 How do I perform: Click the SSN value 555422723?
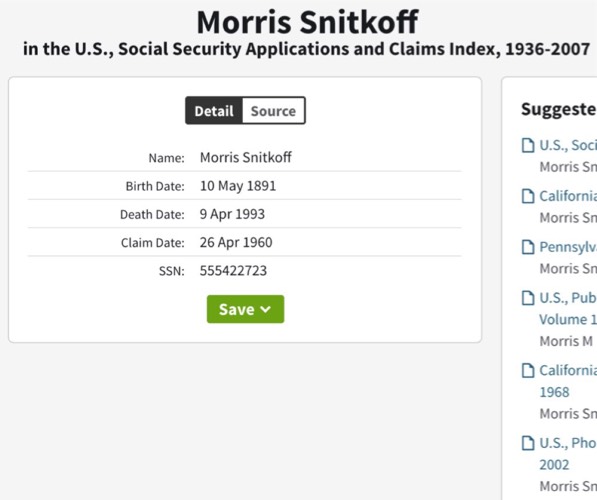[233, 271]
